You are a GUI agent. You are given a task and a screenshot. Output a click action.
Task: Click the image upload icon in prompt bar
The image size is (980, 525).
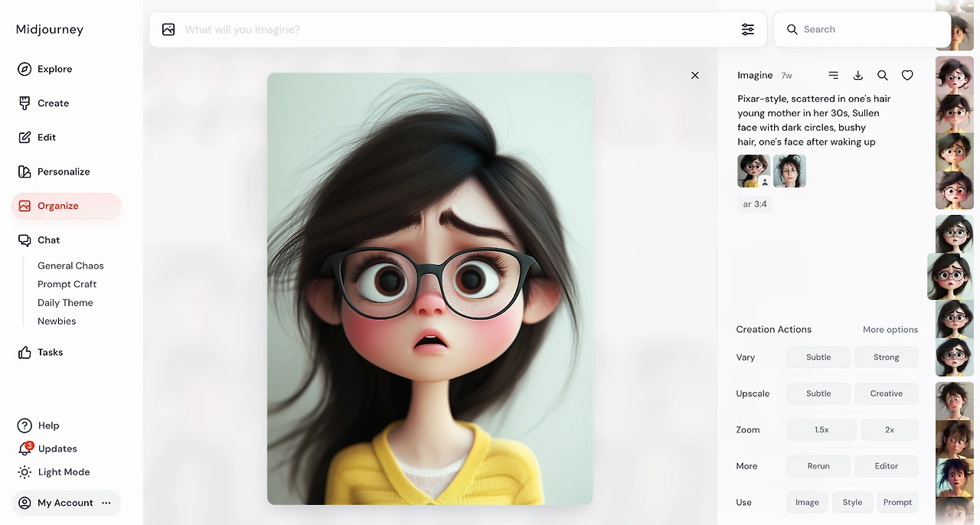click(168, 29)
